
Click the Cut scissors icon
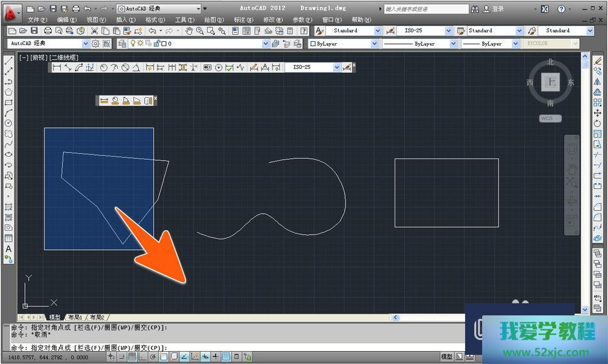click(x=95, y=31)
